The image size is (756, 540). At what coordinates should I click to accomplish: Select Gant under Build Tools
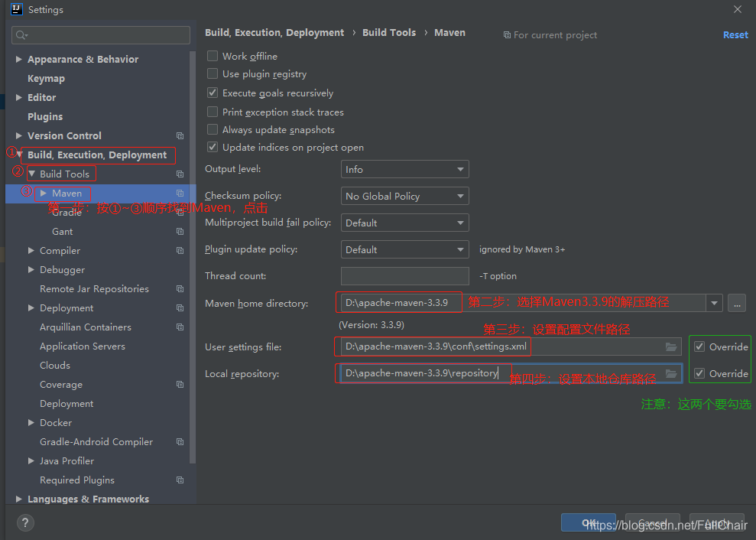[62, 232]
